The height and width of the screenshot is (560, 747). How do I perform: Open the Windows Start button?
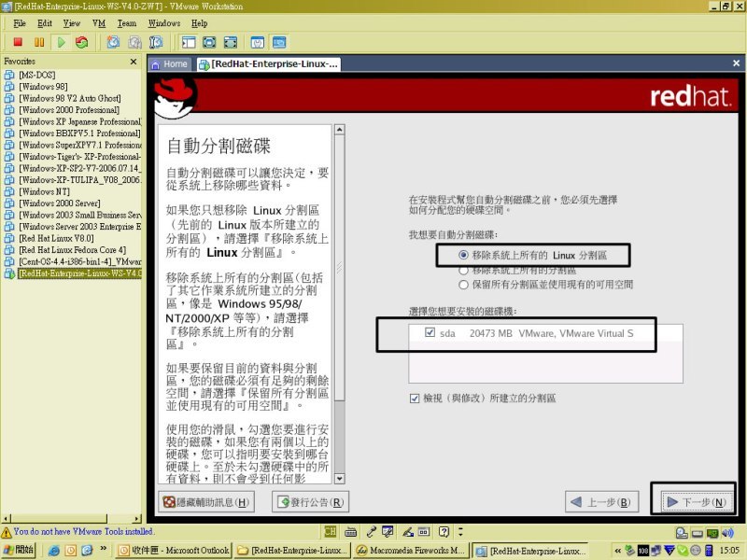tap(19, 551)
